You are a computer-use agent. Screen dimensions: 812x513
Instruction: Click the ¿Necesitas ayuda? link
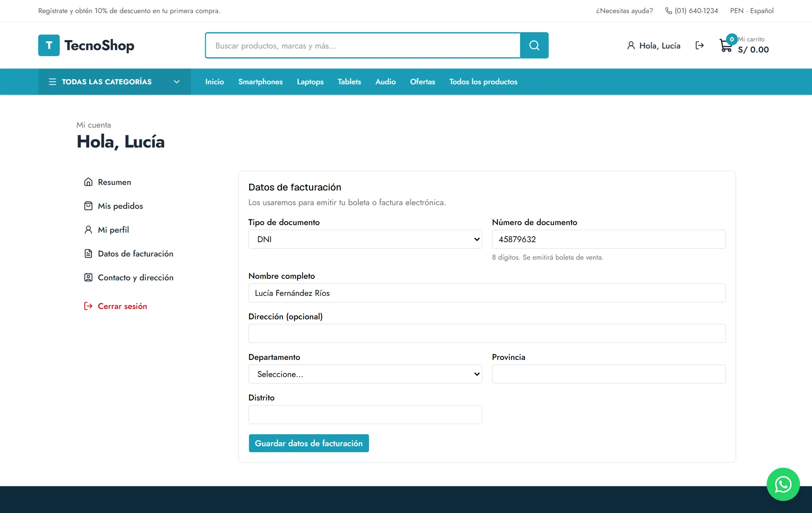coord(624,11)
